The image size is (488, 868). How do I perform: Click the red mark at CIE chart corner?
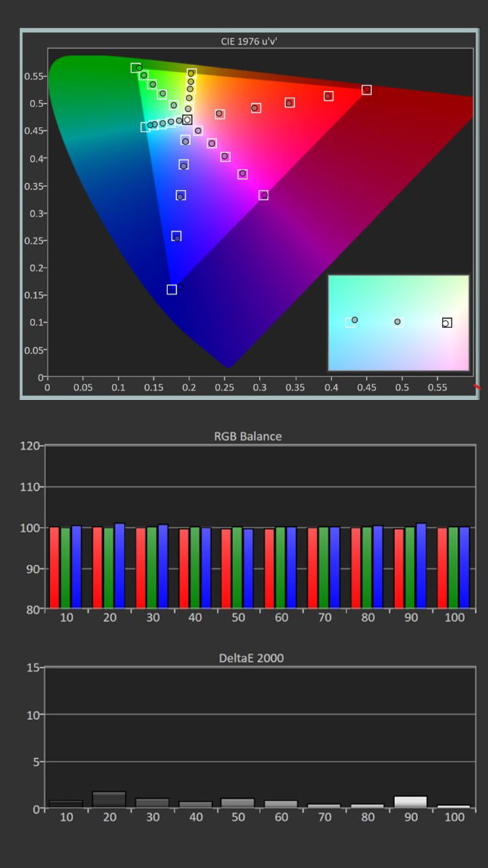pyautogui.click(x=477, y=387)
